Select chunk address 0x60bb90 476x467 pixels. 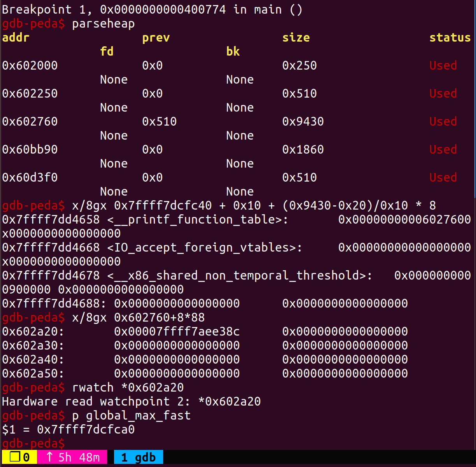(x=30, y=149)
